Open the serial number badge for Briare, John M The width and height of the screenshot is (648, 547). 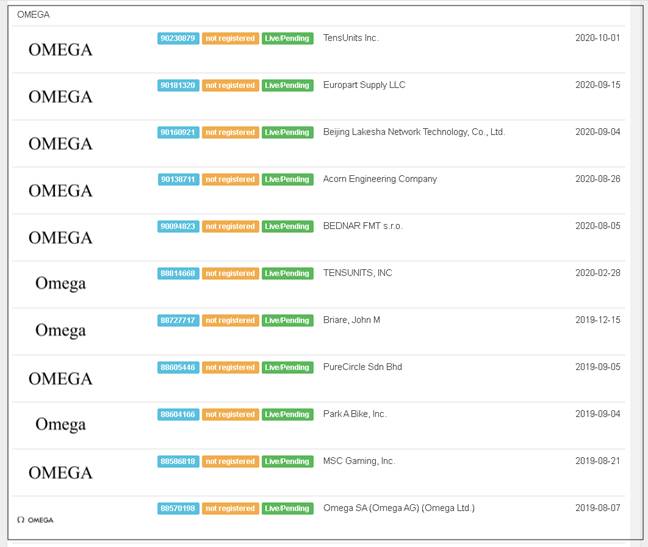(x=178, y=321)
